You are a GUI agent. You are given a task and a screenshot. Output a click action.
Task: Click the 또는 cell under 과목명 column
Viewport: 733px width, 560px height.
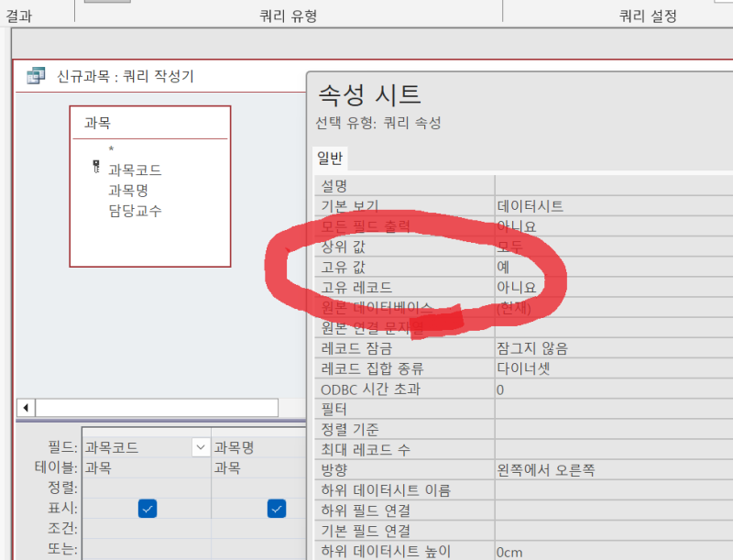[x=259, y=548]
